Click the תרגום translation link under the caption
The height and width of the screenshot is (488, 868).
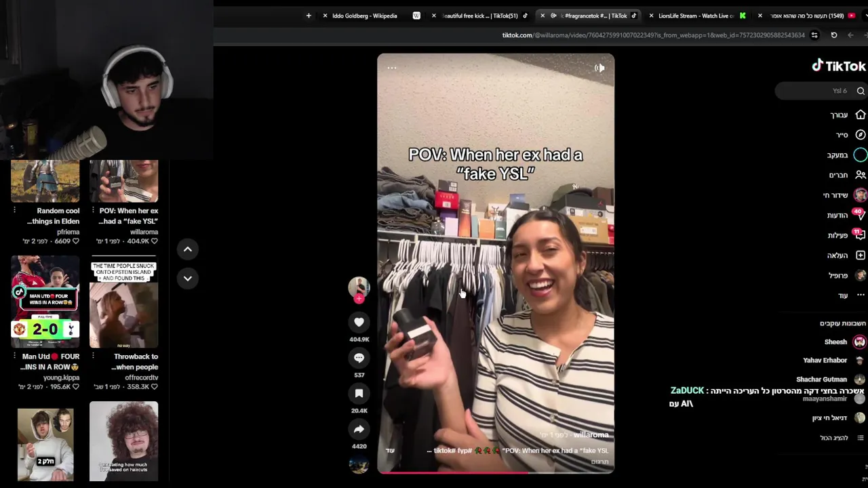(x=600, y=462)
